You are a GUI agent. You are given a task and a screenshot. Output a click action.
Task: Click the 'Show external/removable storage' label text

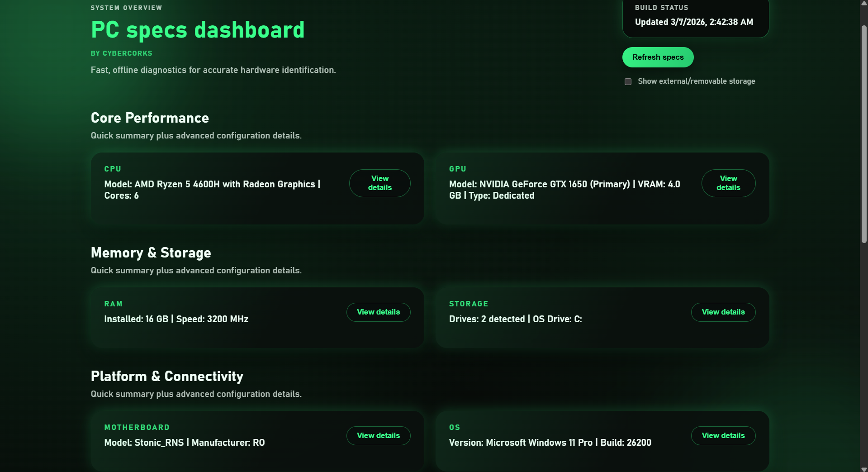(x=697, y=81)
